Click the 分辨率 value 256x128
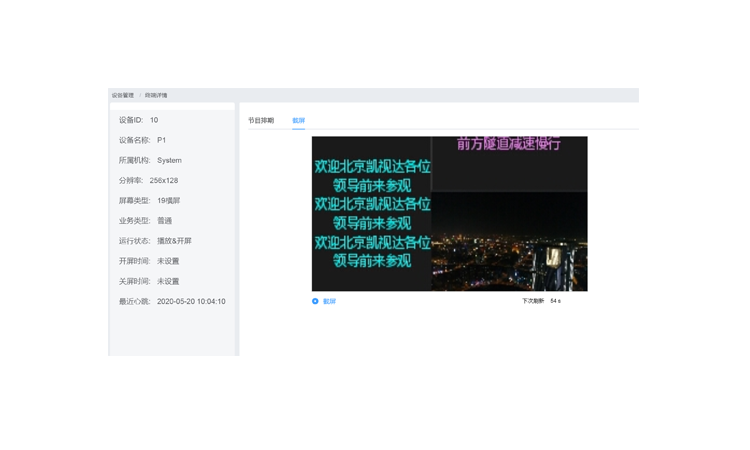Image resolution: width=750 pixels, height=450 pixels. point(164,181)
